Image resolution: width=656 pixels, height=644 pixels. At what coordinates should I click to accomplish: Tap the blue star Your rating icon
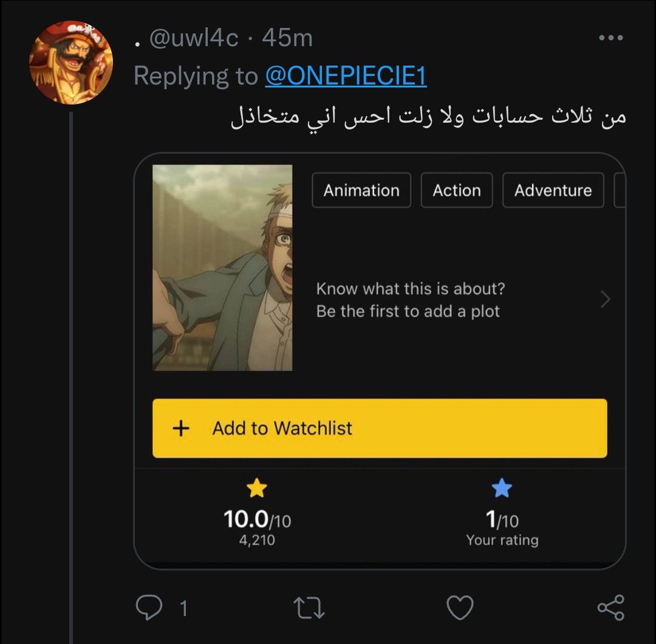click(502, 488)
